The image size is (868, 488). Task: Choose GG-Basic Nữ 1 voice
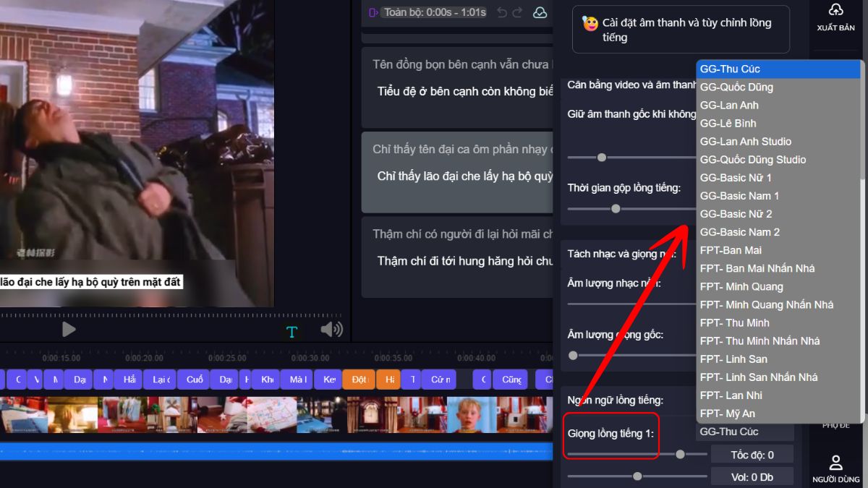778,178
